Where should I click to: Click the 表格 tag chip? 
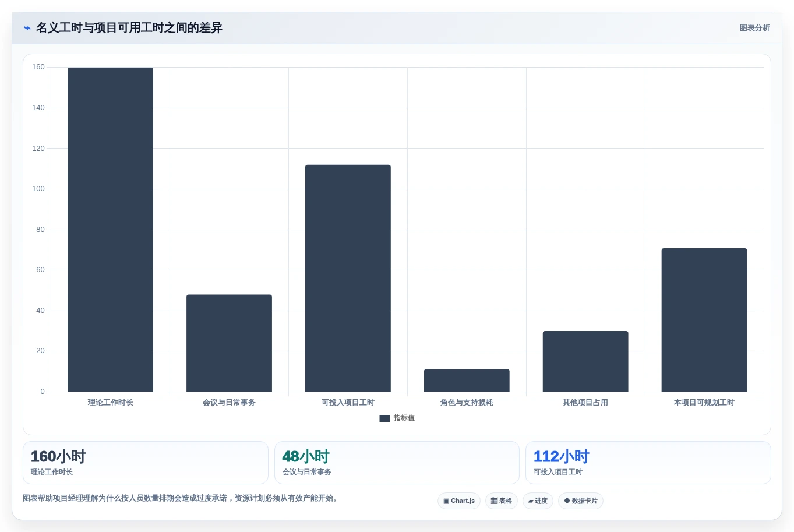(x=502, y=501)
